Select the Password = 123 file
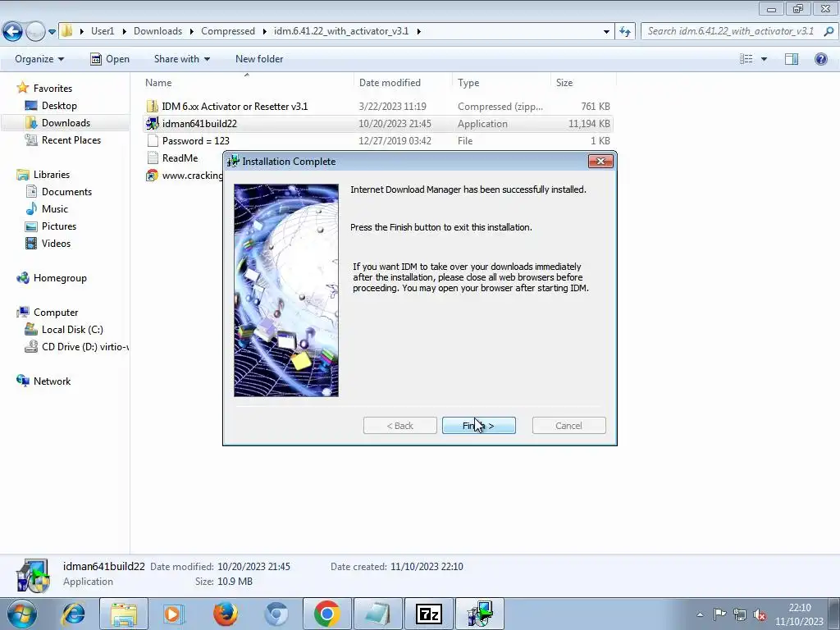The width and height of the screenshot is (840, 630). tap(377, 140)
